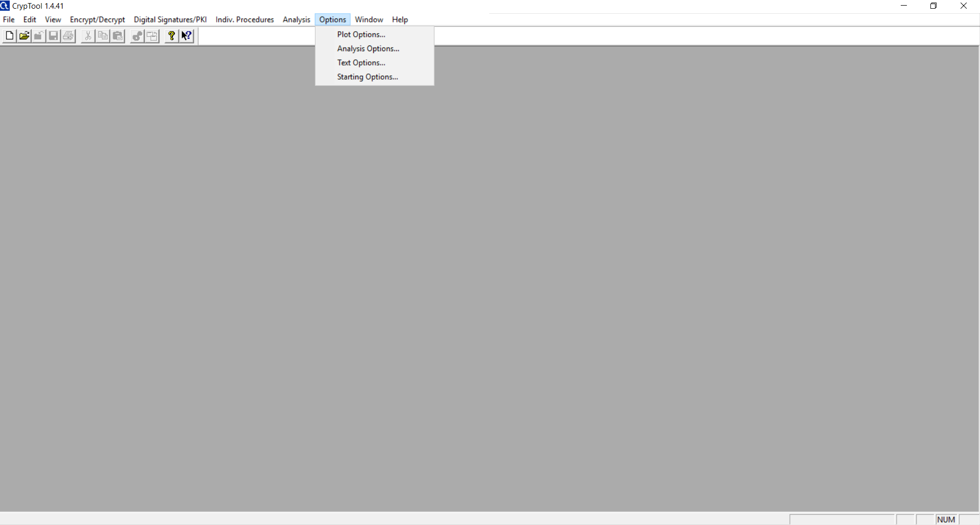Open help with the yellow question mark icon
The height and width of the screenshot is (525, 980).
[x=172, y=36]
